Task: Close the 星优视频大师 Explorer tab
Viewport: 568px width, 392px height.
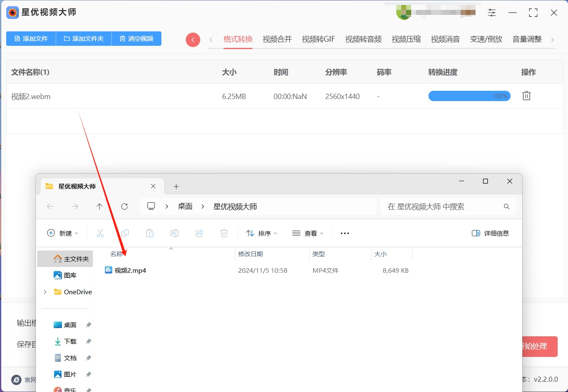Action: tap(153, 186)
